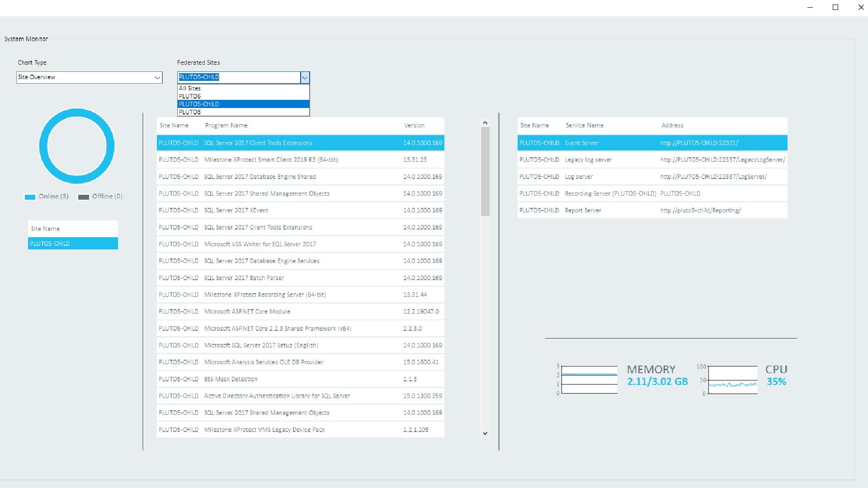Select 6SS Mask Detection row
The image size is (868, 488).
click(x=301, y=379)
